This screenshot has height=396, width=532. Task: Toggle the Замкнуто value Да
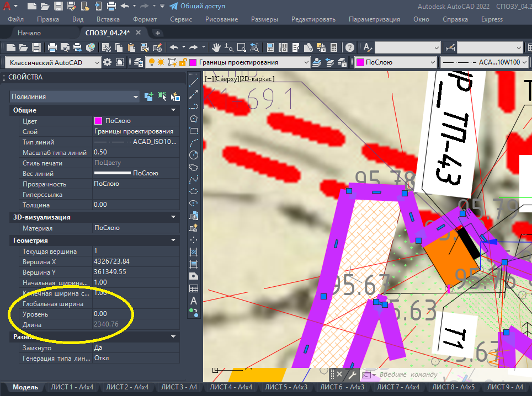click(x=136, y=347)
